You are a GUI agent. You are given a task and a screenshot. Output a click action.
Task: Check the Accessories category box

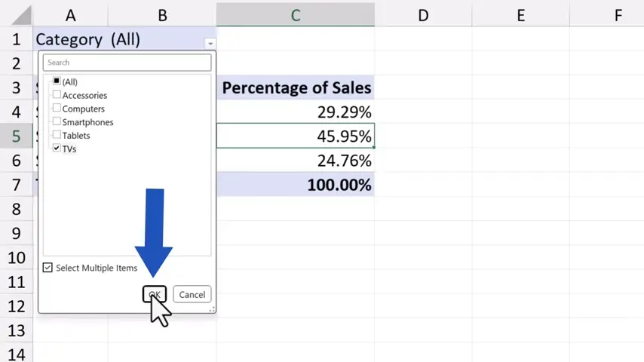57,95
